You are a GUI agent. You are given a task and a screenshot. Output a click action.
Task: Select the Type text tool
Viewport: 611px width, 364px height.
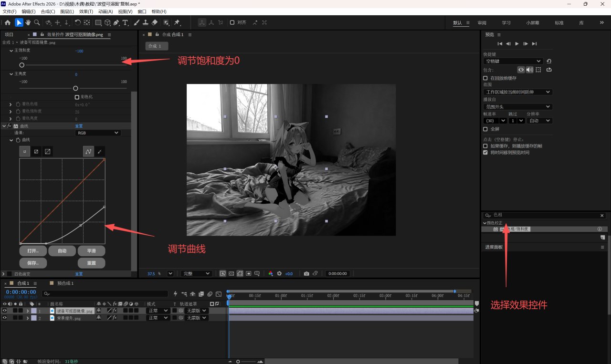tap(126, 22)
